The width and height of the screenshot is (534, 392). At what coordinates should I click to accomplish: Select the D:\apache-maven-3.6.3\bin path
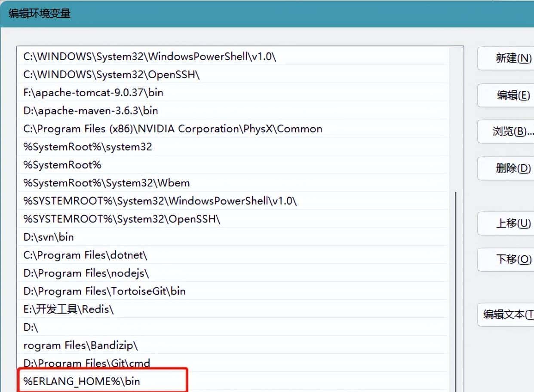click(x=91, y=111)
